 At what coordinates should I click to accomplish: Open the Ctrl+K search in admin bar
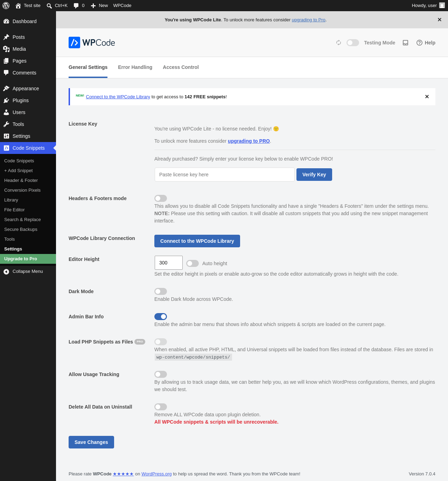(x=57, y=6)
